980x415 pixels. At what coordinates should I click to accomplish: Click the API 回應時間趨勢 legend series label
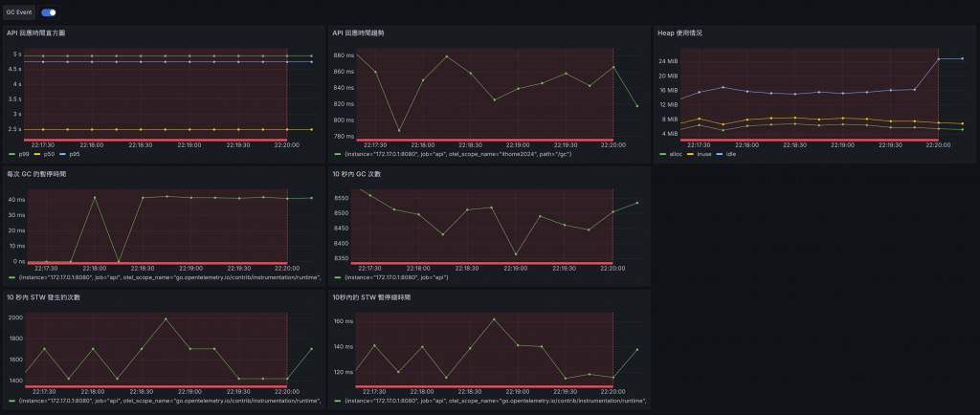479,154
